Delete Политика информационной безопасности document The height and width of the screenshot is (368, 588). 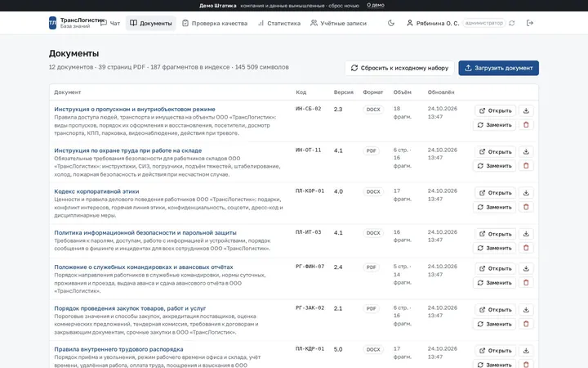pos(526,248)
